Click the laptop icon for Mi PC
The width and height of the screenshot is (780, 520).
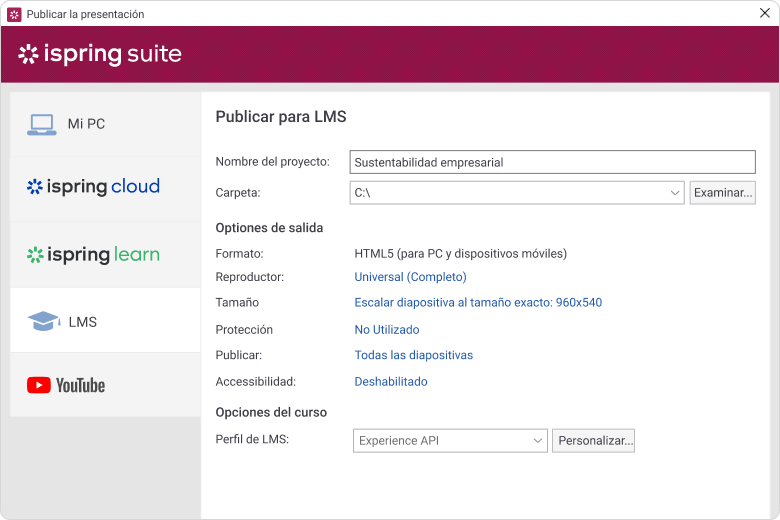pos(41,124)
